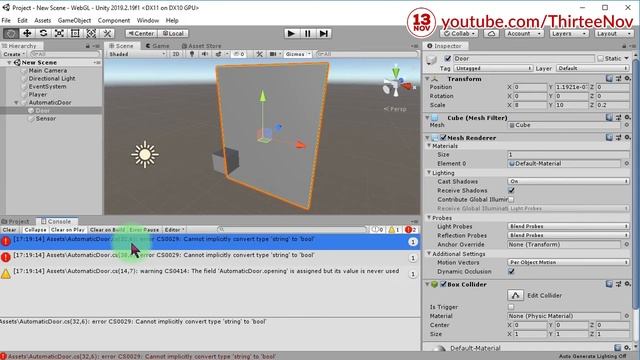640x360 pixels.
Task: Toggle scene lighting bulb icon
Action: pos(192,54)
